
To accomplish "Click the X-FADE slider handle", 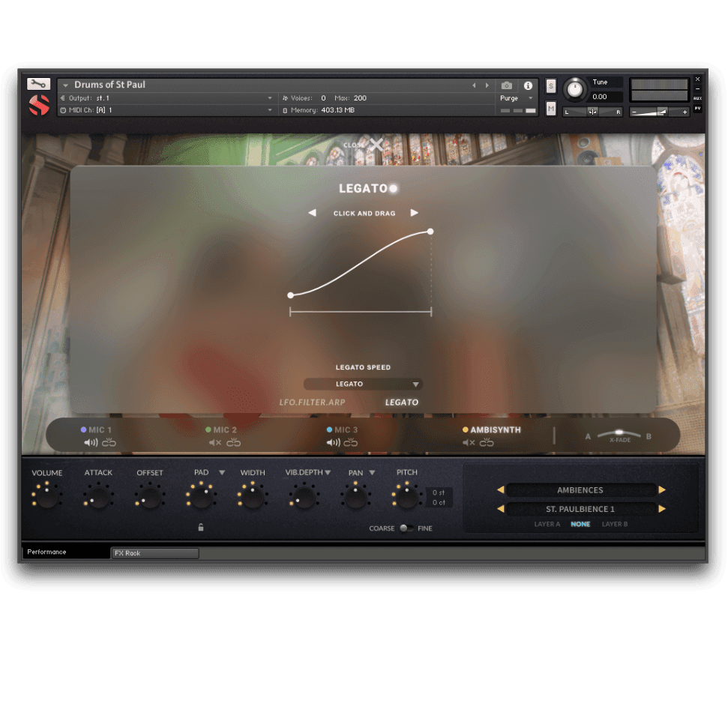I will click(619, 432).
